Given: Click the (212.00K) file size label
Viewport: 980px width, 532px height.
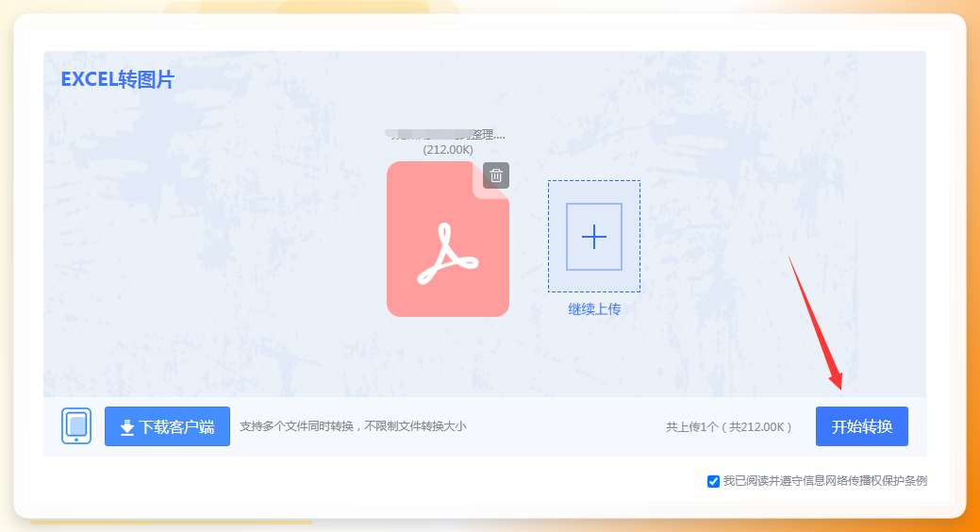Looking at the screenshot, I should pyautogui.click(x=448, y=150).
